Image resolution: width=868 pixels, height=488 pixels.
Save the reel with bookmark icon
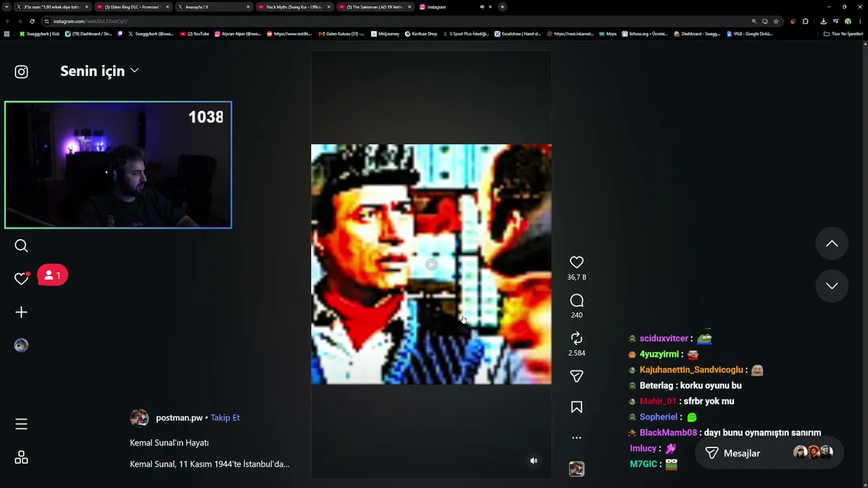tap(576, 407)
